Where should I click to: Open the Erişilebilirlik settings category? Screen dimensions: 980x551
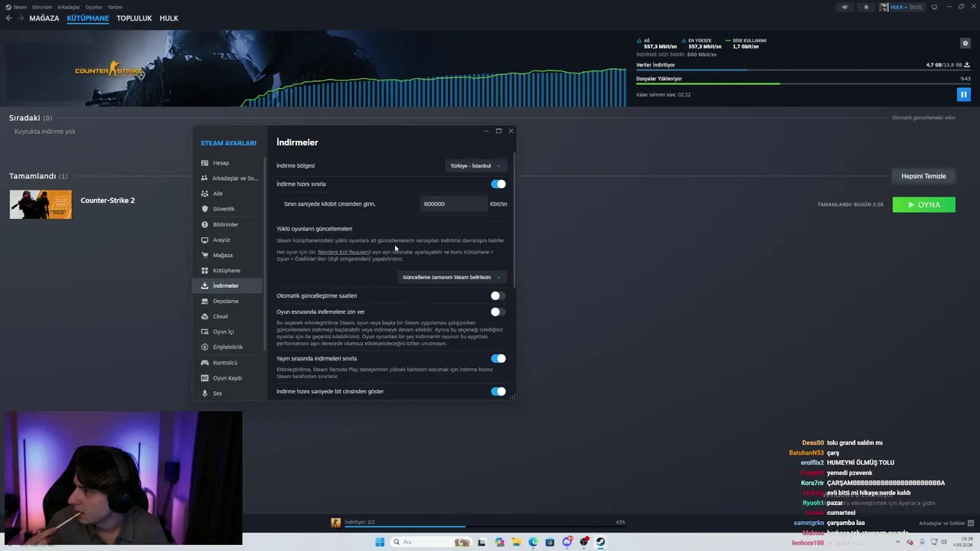(227, 347)
